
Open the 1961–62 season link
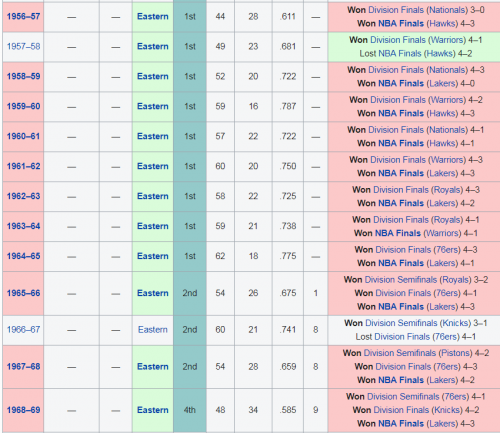[x=23, y=166]
